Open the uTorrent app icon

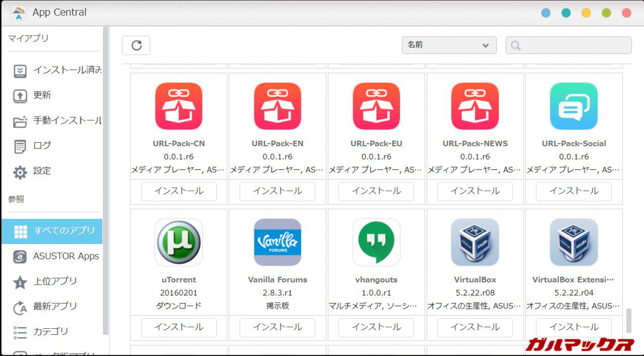178,242
